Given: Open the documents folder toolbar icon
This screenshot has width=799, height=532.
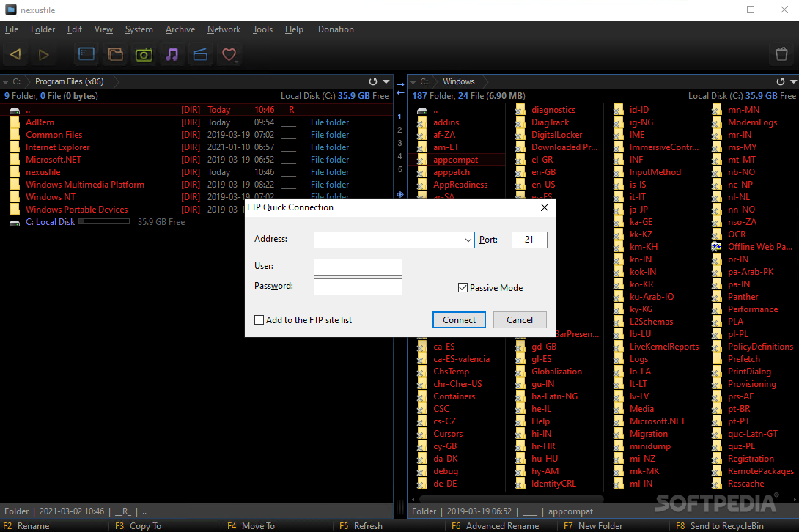Looking at the screenshot, I should pyautogui.click(x=115, y=54).
